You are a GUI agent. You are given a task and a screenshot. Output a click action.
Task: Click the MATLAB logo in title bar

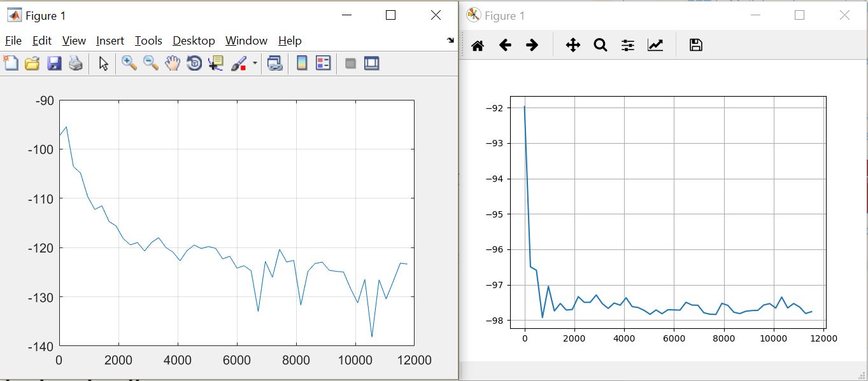(13, 15)
